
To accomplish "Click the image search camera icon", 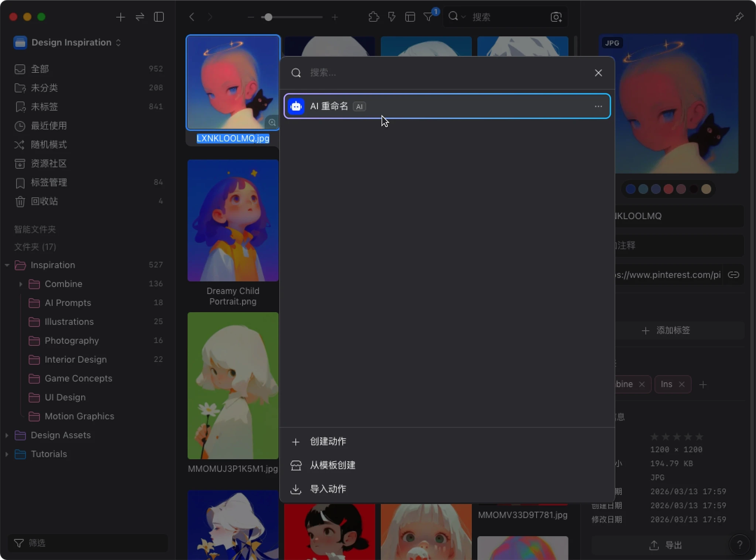I will 556,17.
